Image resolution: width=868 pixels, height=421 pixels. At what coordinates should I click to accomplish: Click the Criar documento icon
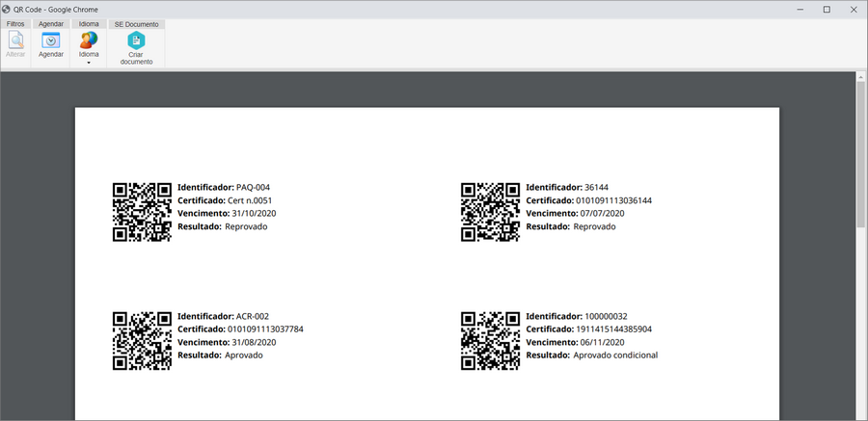pos(136,40)
